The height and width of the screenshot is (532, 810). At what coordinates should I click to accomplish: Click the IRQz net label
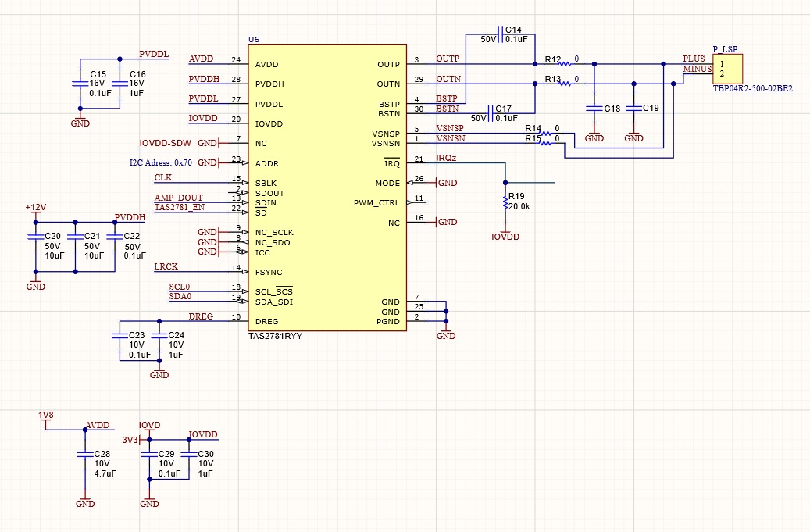click(x=446, y=158)
